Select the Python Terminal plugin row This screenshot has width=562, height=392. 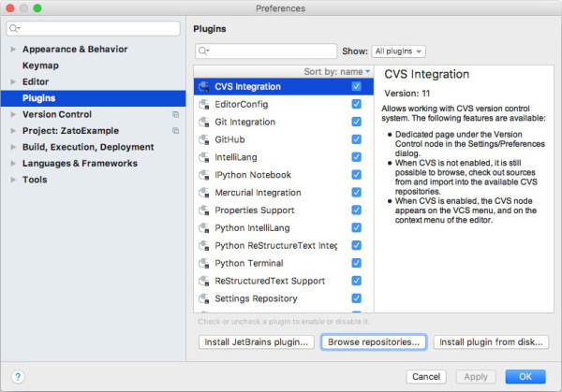pos(284,263)
